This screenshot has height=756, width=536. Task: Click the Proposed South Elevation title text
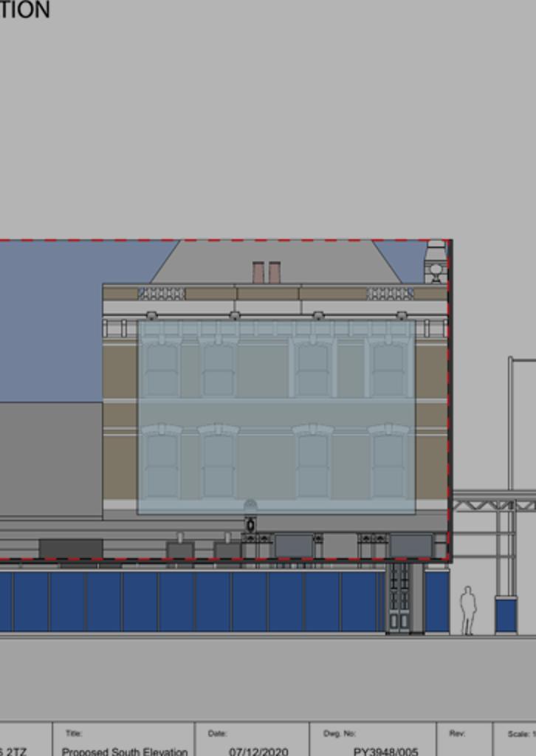125,752
